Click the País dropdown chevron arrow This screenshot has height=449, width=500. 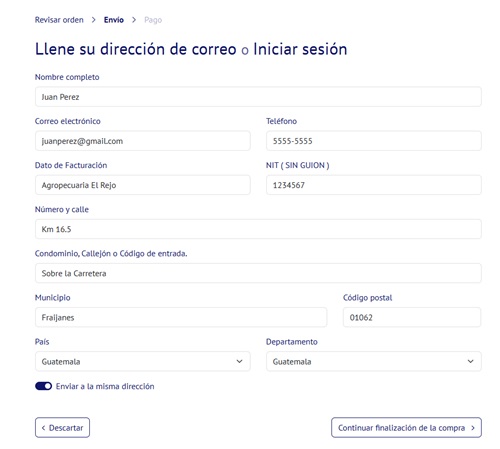239,361
